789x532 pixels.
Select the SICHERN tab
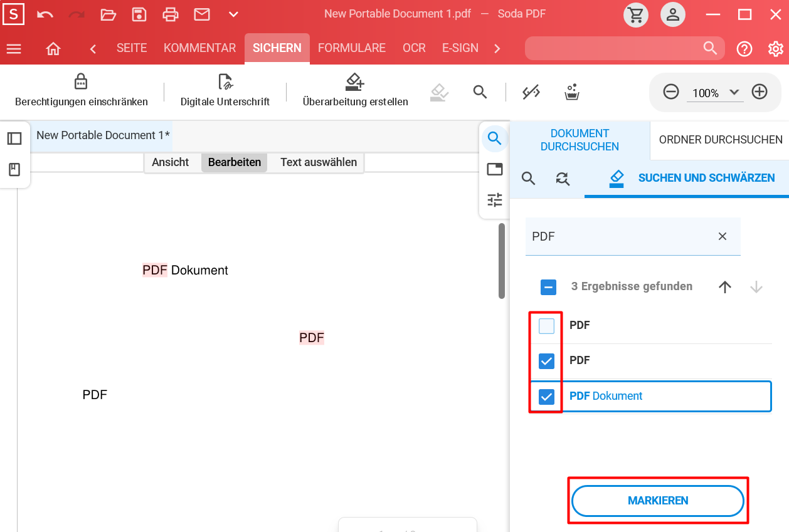point(277,48)
